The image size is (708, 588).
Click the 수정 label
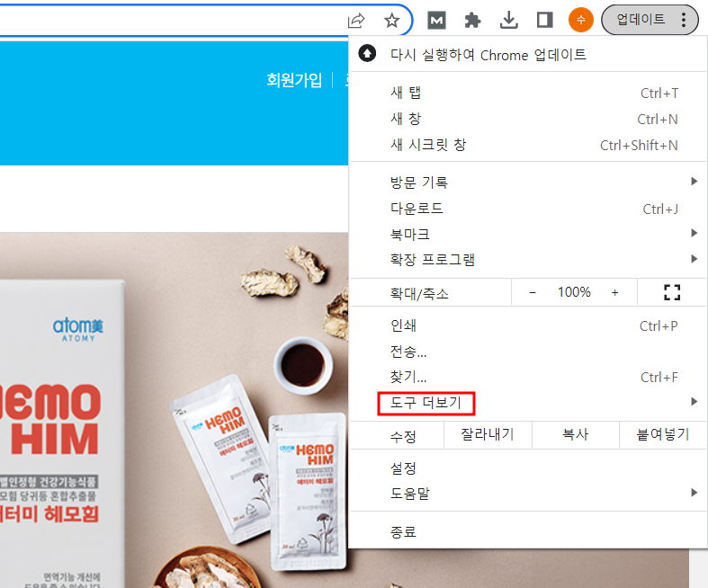403,436
